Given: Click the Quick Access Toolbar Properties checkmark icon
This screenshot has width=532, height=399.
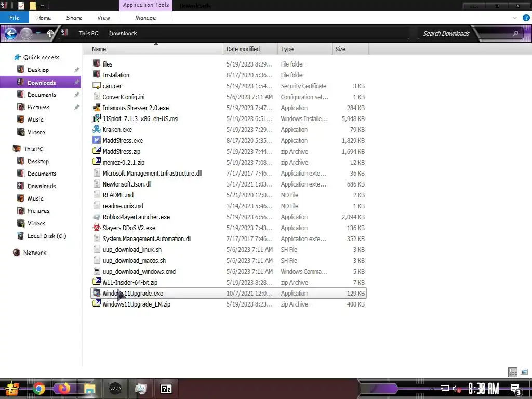Looking at the screenshot, I should click(21, 6).
